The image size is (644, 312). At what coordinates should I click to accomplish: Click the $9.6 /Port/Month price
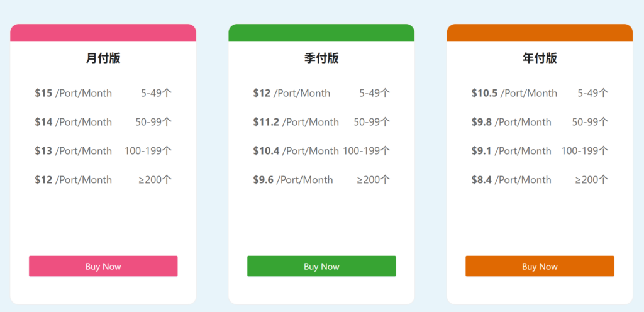(292, 180)
